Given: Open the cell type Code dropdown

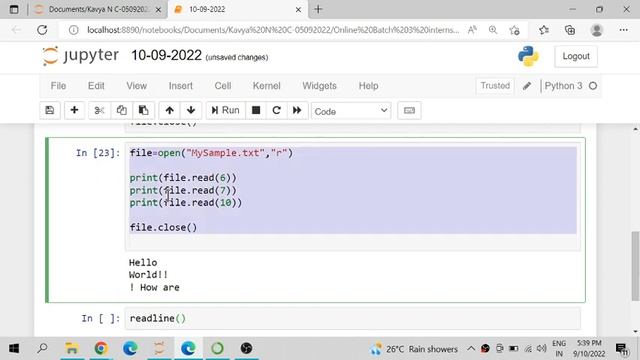Looking at the screenshot, I should 351,111.
